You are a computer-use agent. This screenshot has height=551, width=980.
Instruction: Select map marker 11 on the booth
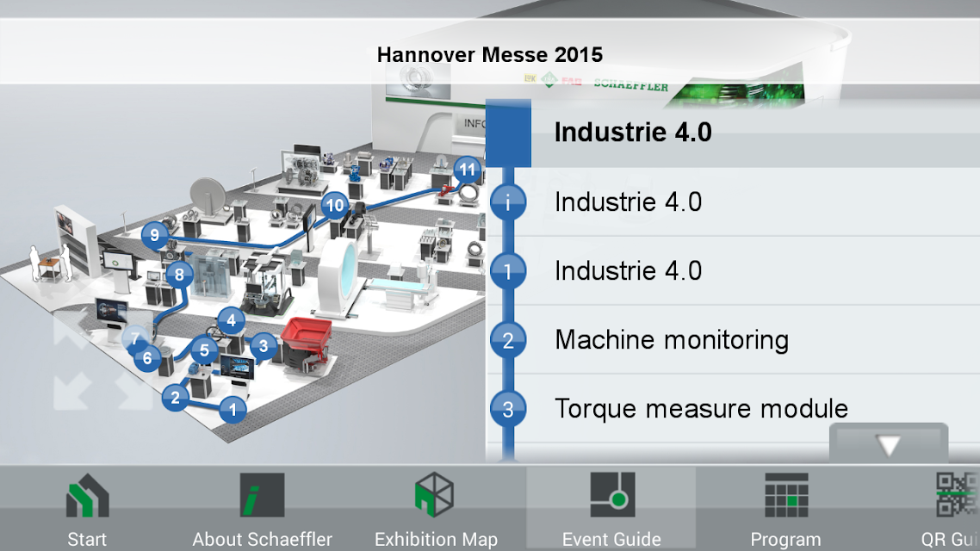click(468, 170)
